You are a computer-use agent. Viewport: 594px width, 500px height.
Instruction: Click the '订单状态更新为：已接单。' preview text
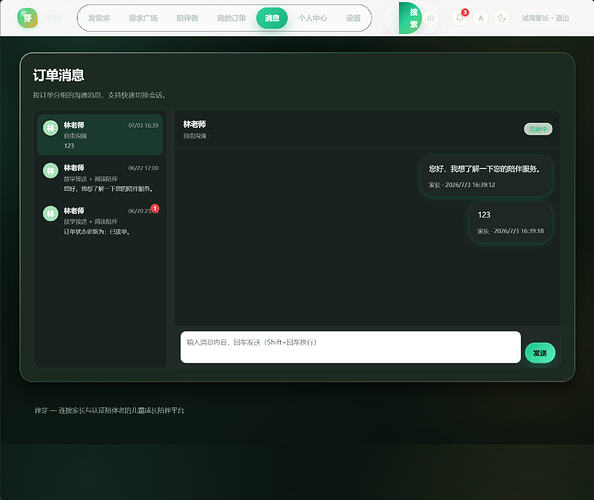97,231
